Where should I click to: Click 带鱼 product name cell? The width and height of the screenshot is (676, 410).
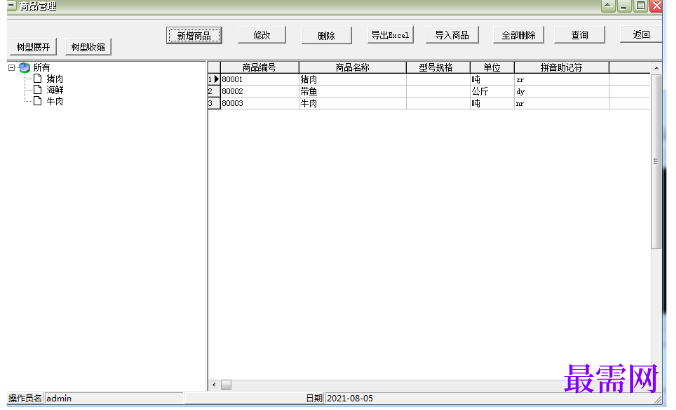pyautogui.click(x=353, y=91)
